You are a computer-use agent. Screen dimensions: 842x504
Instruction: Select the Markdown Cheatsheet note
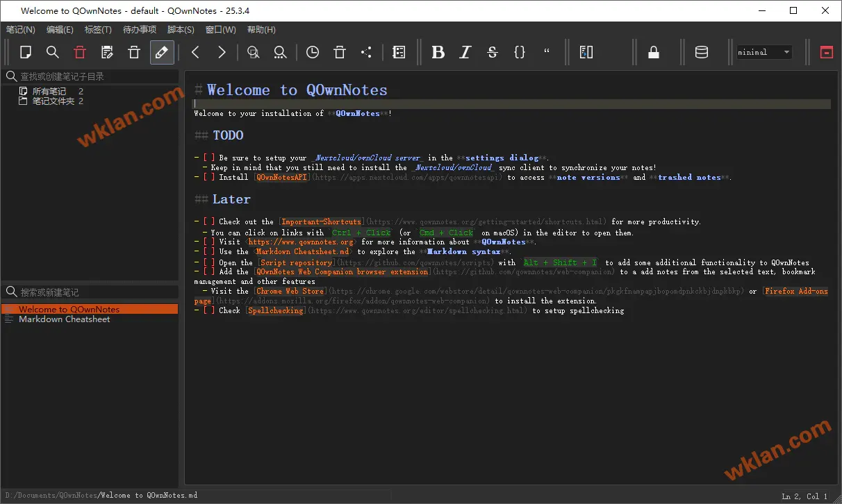pos(64,319)
